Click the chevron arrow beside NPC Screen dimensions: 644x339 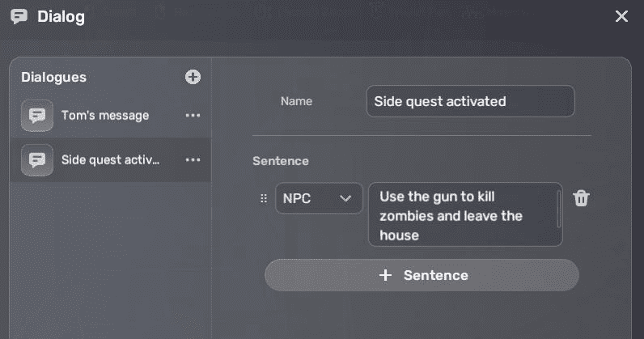345,198
